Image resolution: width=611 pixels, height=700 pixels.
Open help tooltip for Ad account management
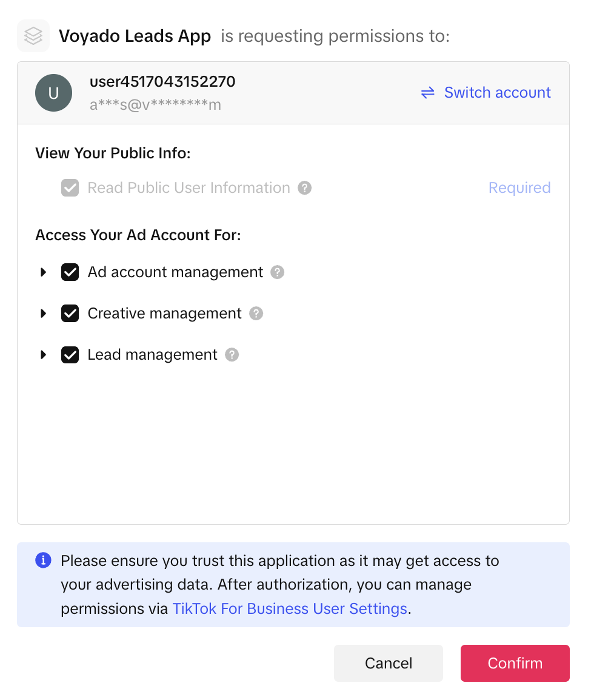pyautogui.click(x=278, y=272)
